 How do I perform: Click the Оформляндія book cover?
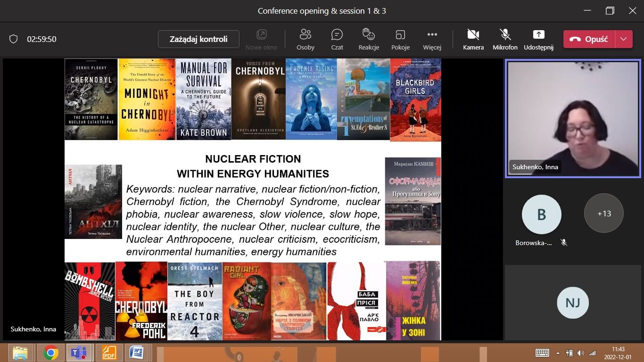[413, 201]
